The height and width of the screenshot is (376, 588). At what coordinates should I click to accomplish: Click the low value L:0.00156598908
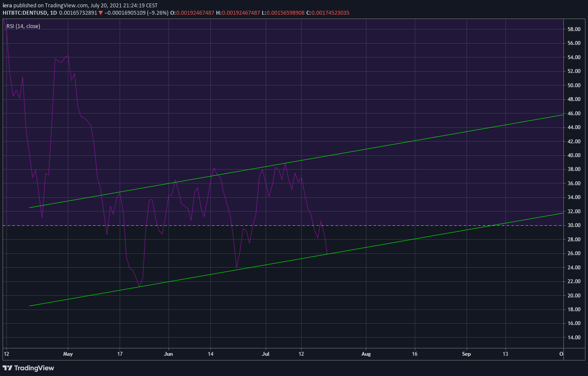point(283,13)
